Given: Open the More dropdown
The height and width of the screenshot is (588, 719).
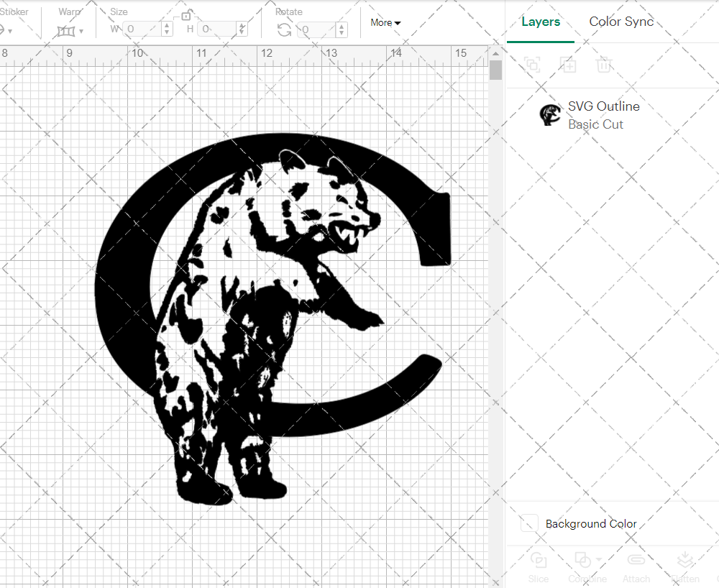Looking at the screenshot, I should [385, 22].
